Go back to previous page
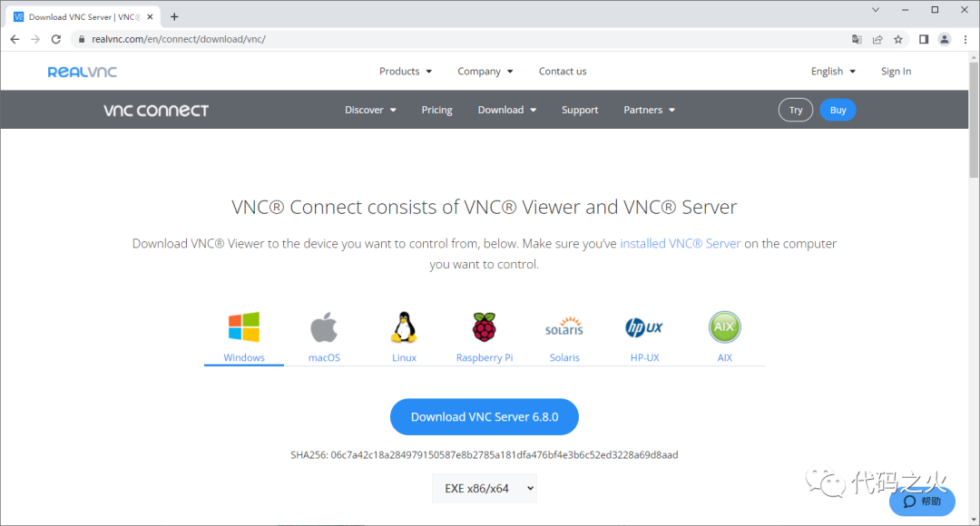Viewport: 980px width, 526px height. (15, 39)
